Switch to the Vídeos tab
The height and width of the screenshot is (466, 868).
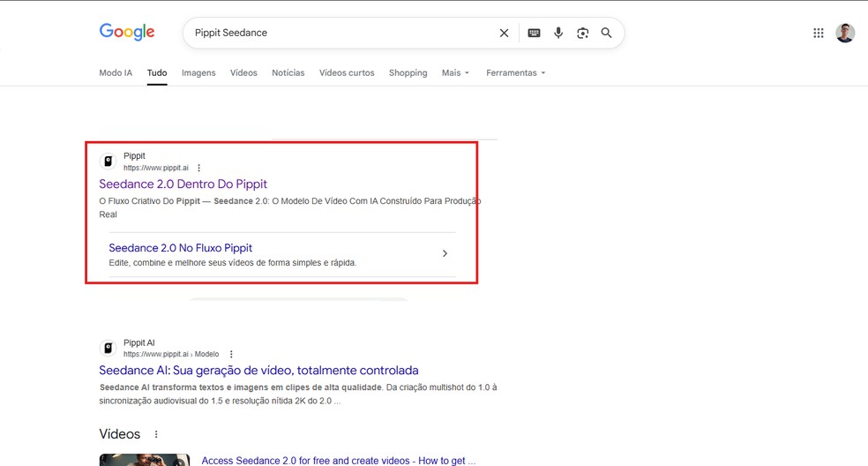(243, 72)
